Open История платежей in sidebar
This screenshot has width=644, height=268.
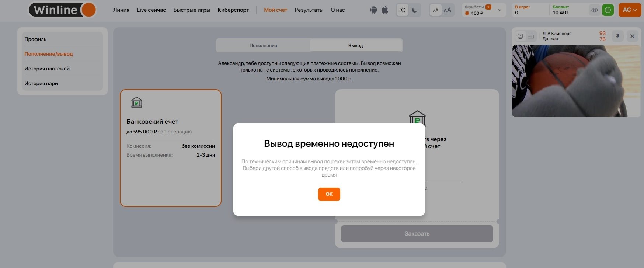coord(47,69)
